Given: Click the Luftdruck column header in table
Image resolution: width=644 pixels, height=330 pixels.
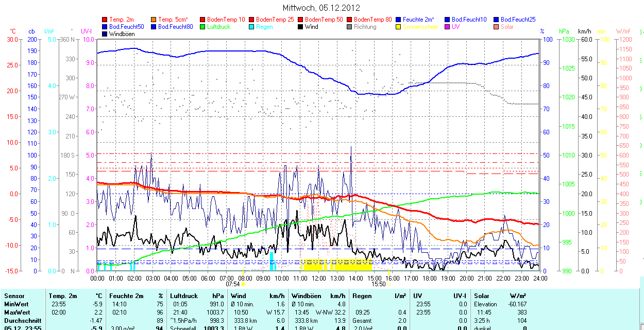Looking at the screenshot, I should (x=184, y=296).
